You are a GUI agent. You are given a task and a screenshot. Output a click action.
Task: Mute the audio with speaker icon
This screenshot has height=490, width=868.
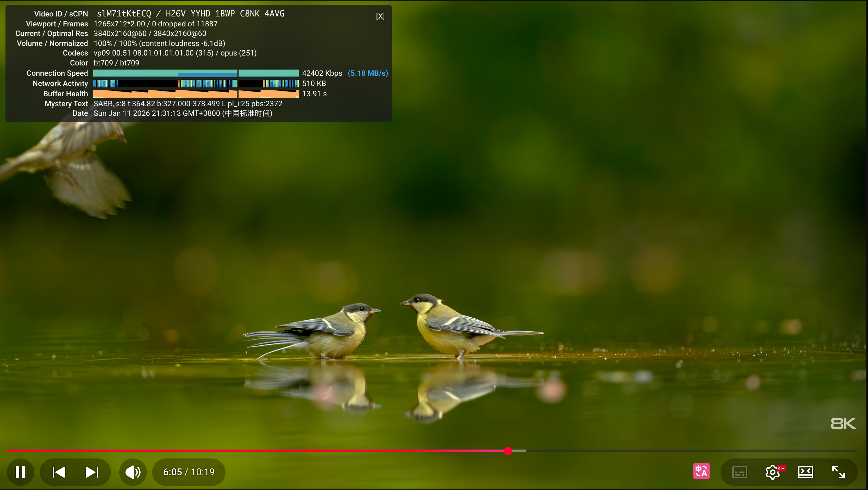point(133,472)
